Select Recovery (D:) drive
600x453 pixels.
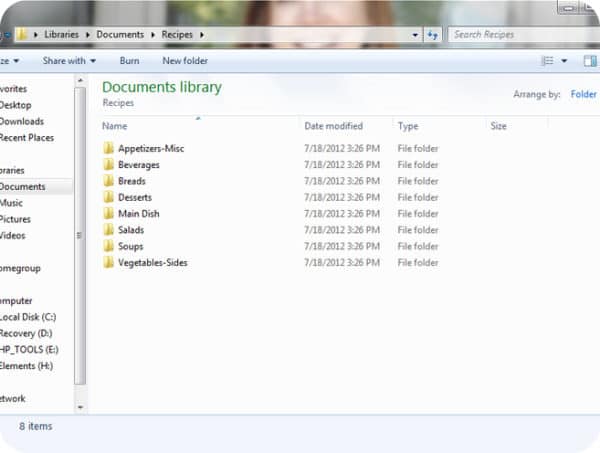[x=26, y=333]
